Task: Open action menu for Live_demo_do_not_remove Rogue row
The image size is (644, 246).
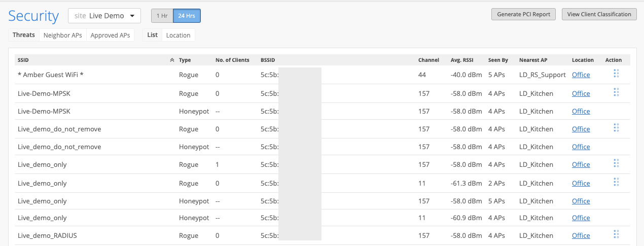Action: 616,128
